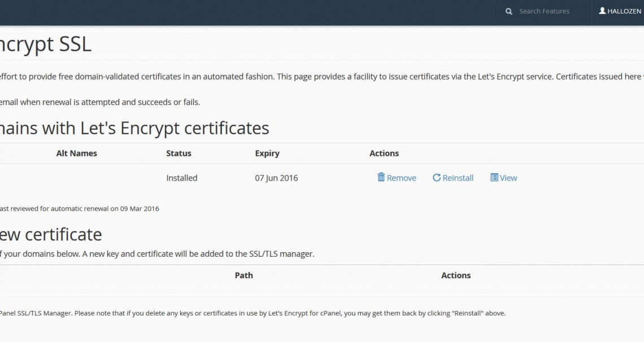Select the Status column header
Screen dimensions: 644x342
179,154
